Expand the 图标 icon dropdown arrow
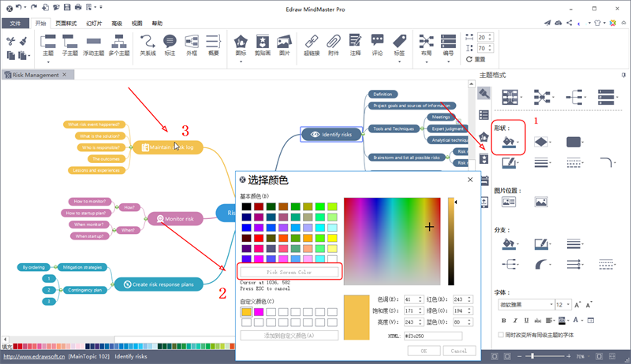This screenshot has width=631, height=364. [x=241, y=62]
